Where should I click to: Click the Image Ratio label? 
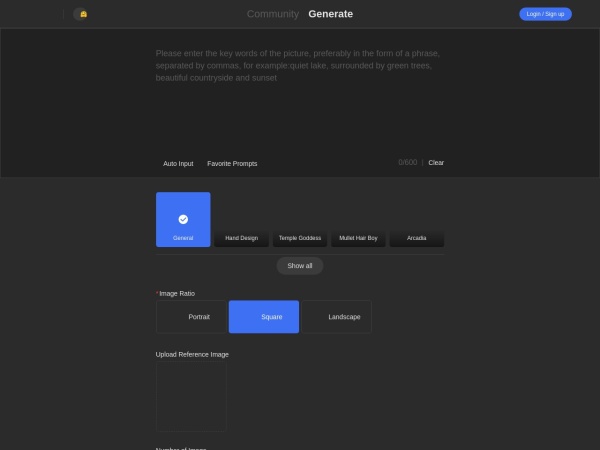click(x=177, y=293)
